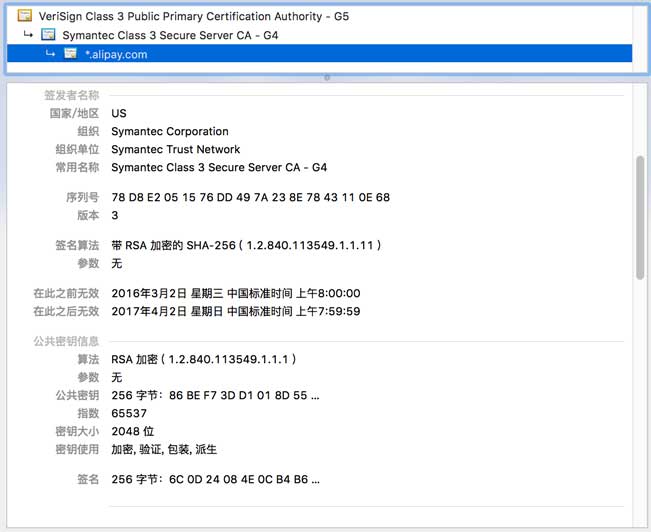Click the 在此之前无效 label
This screenshot has width=651, height=532.
click(x=66, y=294)
